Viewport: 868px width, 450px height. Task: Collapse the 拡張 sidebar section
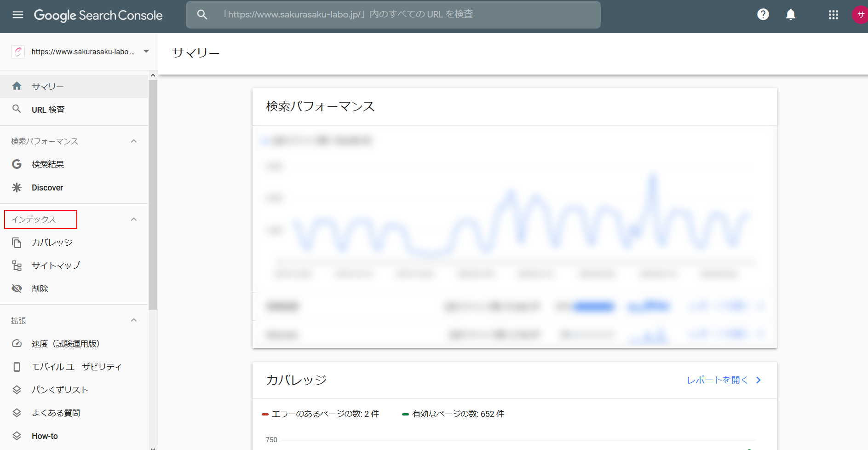click(134, 320)
